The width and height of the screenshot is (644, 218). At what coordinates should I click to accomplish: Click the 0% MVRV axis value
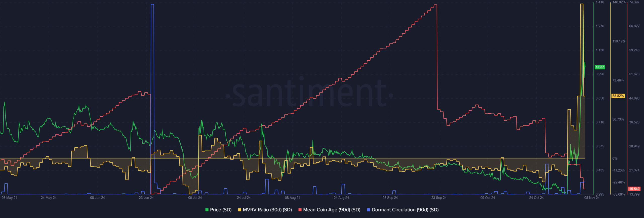coord(615,159)
